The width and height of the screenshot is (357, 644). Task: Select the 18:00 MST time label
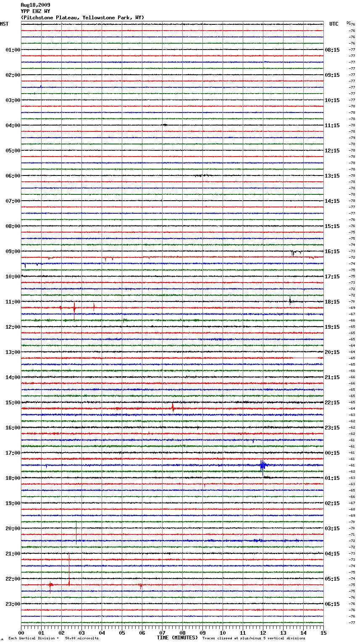(13, 478)
